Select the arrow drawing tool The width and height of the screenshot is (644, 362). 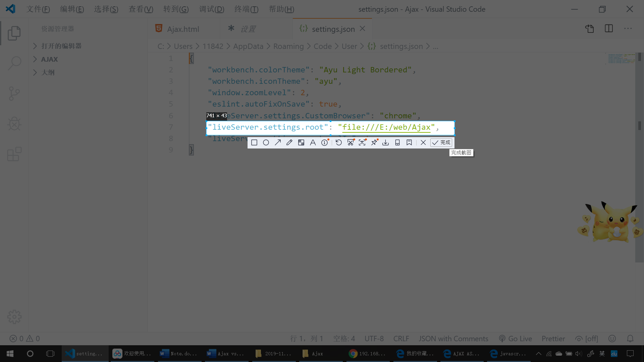(x=278, y=142)
